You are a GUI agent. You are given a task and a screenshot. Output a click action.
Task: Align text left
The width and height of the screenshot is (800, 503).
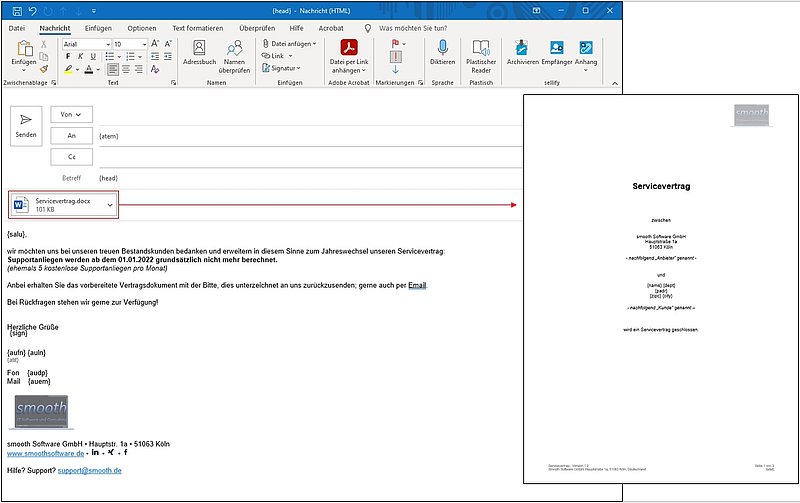[x=113, y=69]
